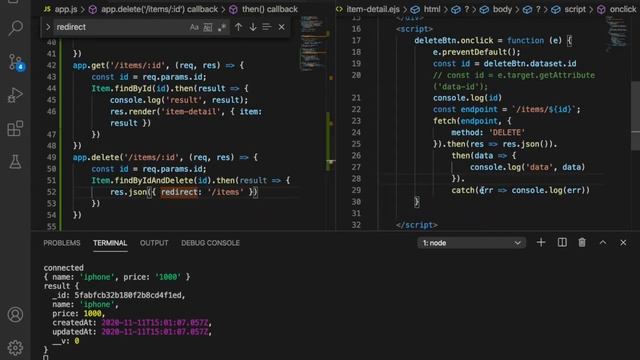The image size is (640, 360).
Task: Open the Search view in activity bar
Action: [16, 28]
